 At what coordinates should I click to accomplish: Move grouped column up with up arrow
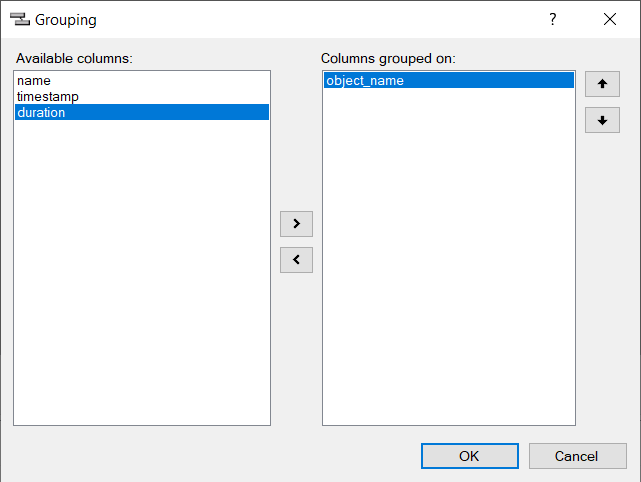coord(602,84)
